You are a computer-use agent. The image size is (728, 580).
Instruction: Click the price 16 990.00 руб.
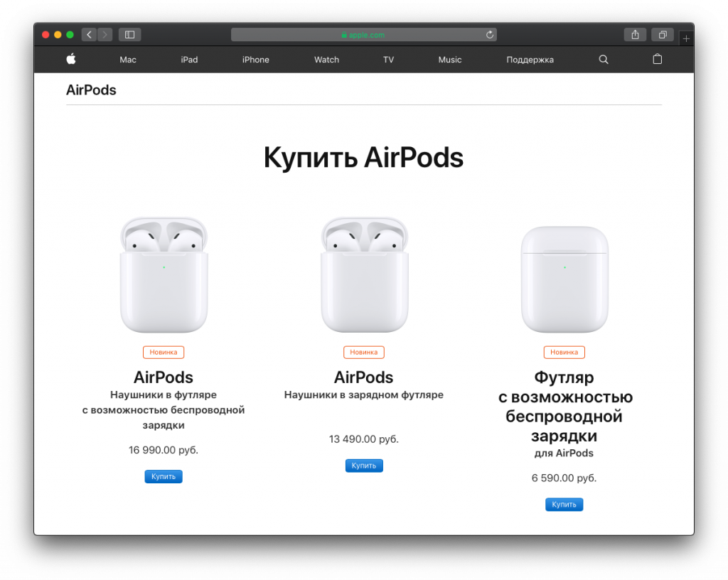164,450
